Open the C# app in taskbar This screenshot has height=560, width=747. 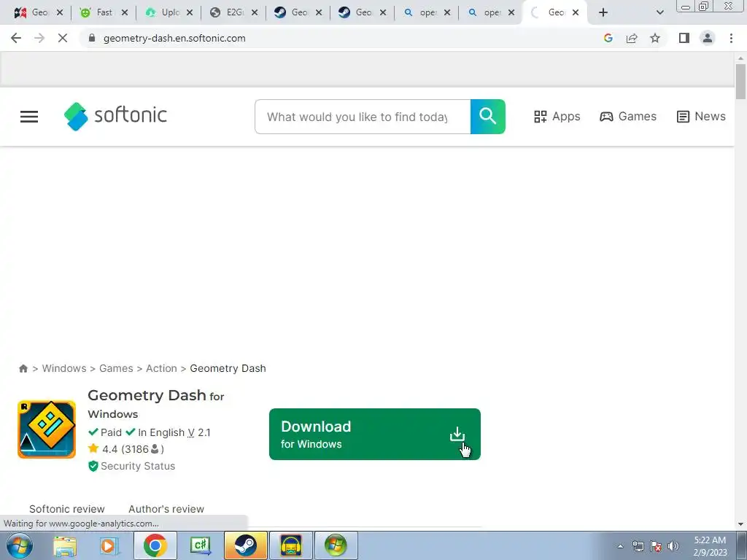coord(201,545)
